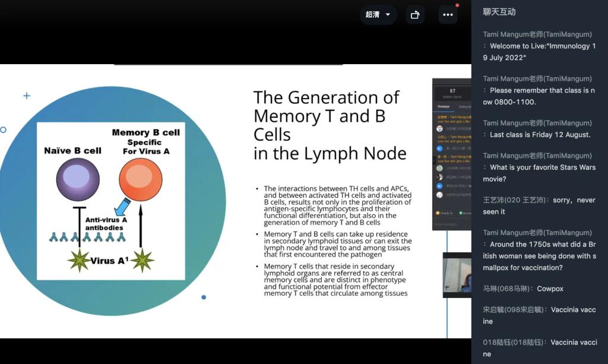Open the three-dot more options menu
Screen dimensions: 608x364
coord(448,15)
